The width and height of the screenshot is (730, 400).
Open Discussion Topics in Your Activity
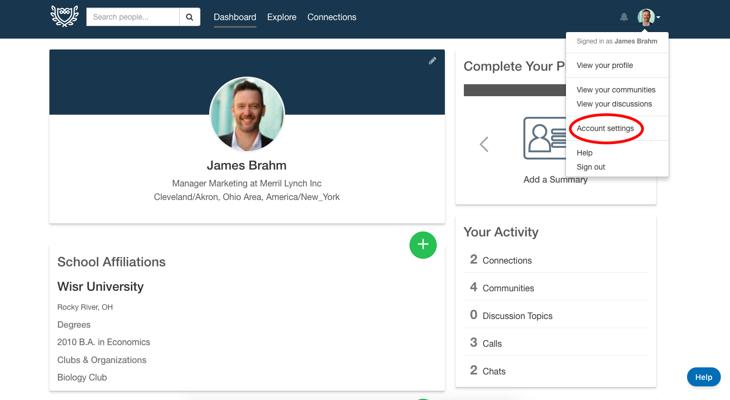coord(517,316)
